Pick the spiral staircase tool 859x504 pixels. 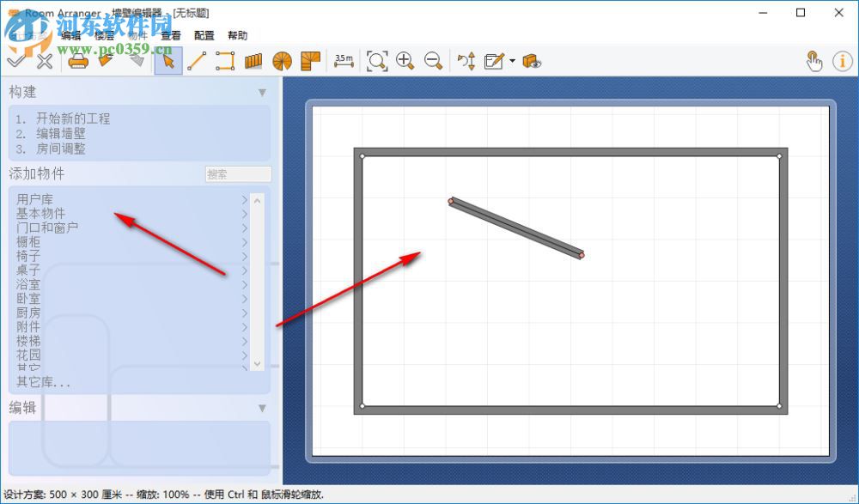[282, 61]
